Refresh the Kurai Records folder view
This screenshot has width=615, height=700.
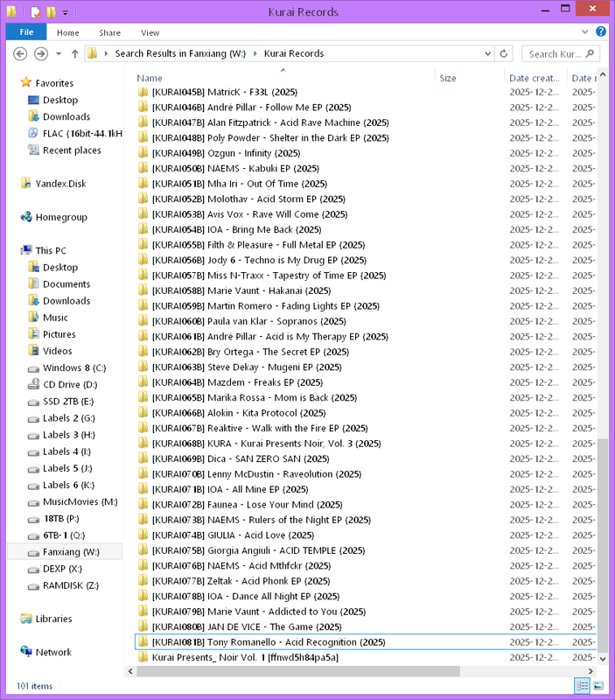[x=503, y=53]
